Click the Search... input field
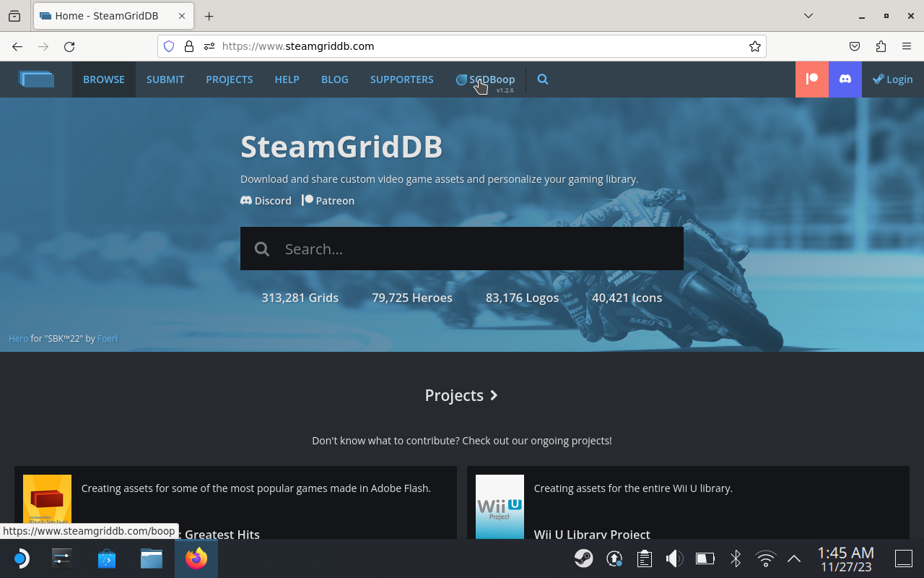 click(x=462, y=249)
